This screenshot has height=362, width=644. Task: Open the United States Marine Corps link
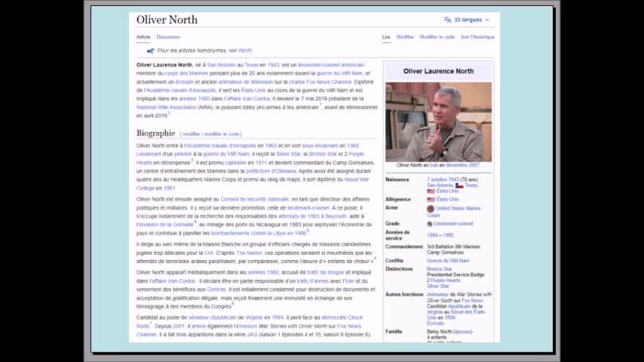(454, 212)
